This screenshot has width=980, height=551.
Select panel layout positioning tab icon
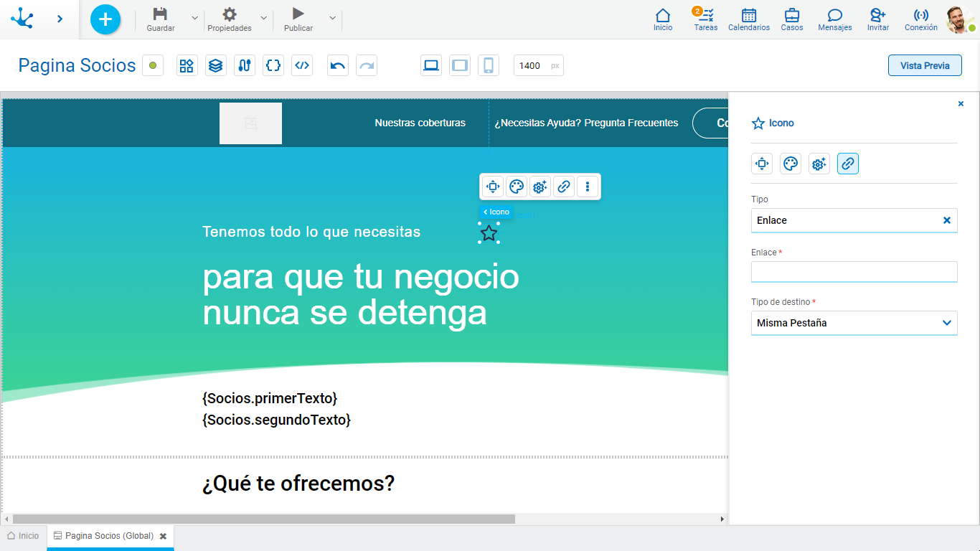tap(762, 164)
